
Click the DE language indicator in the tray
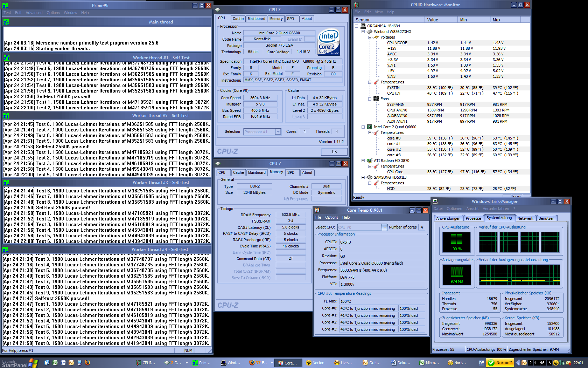[x=482, y=363]
